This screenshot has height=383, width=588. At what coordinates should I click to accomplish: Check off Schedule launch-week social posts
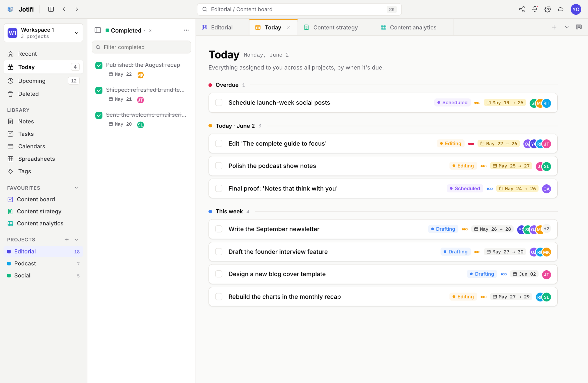point(219,102)
